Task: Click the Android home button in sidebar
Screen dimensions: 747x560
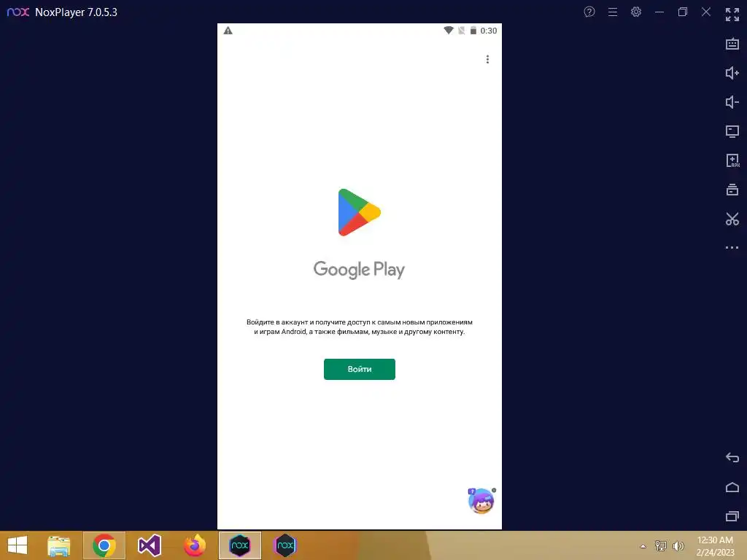Action: pyautogui.click(x=732, y=487)
